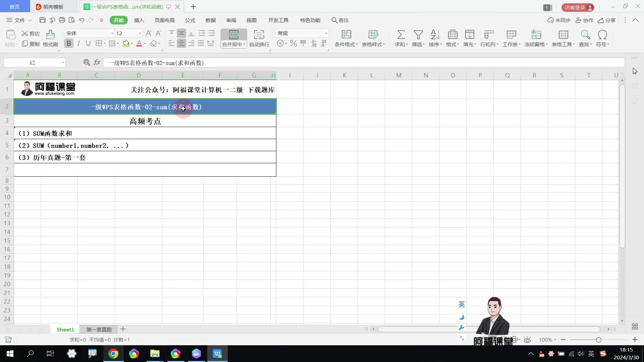Screen dimensions: 644x362
Task: Toggle Underline formatting button
Action: pyautogui.click(x=88, y=44)
